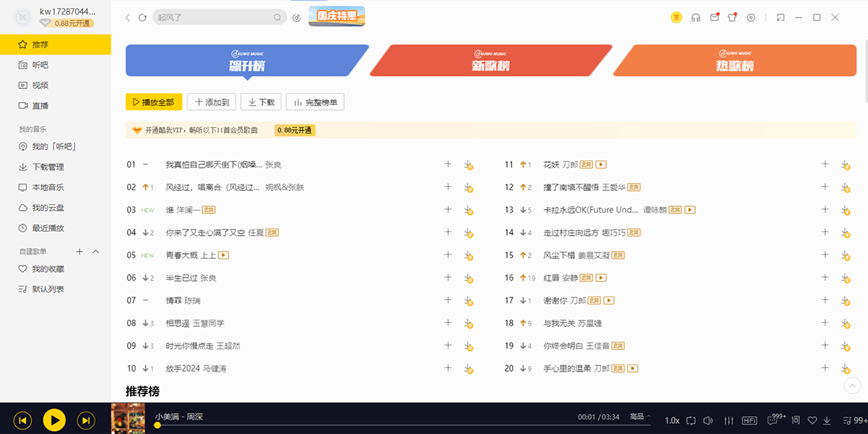Toggle the loop playback mode
Screen dimensions: 868x434
click(691, 420)
